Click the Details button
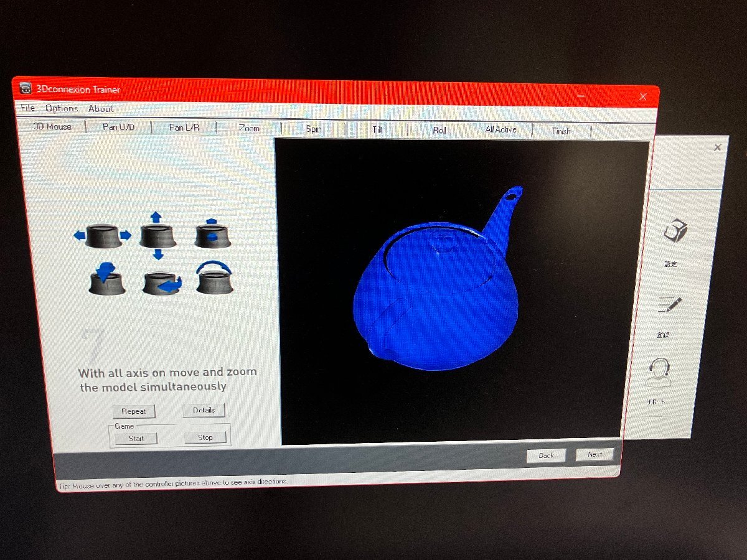The width and height of the screenshot is (747, 560). point(204,410)
